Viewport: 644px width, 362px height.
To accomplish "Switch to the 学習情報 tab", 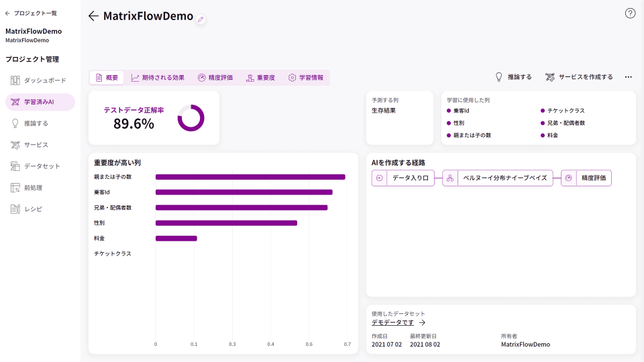I will tap(306, 78).
